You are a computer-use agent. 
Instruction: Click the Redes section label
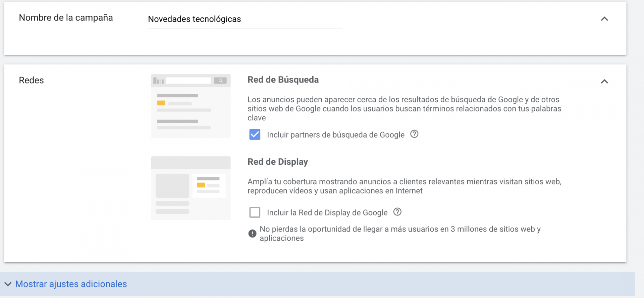click(x=31, y=81)
